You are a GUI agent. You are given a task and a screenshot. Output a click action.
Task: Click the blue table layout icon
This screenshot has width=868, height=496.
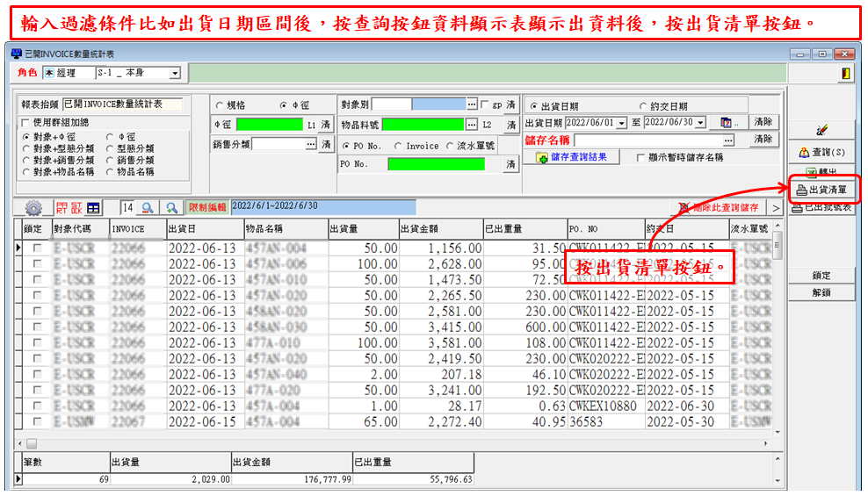(92, 208)
